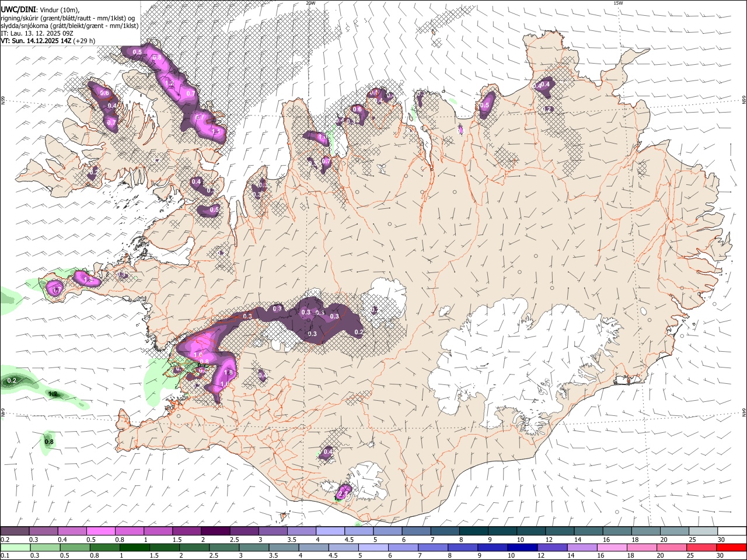Viewport: 747px width, 560px height.
Task: Click lower legend bright red swatch after 30
Action: [731, 547]
